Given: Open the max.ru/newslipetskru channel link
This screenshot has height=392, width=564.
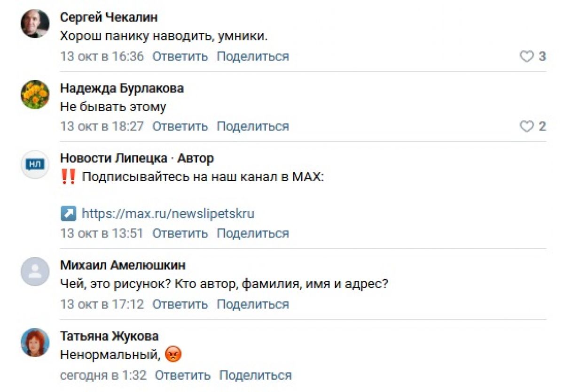Looking at the screenshot, I should (168, 214).
